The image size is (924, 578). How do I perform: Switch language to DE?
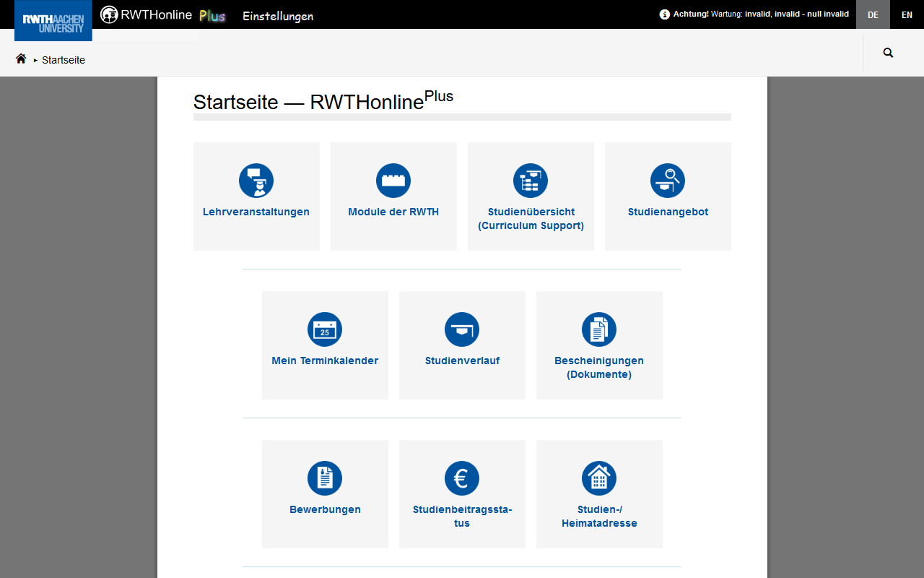pyautogui.click(x=873, y=14)
